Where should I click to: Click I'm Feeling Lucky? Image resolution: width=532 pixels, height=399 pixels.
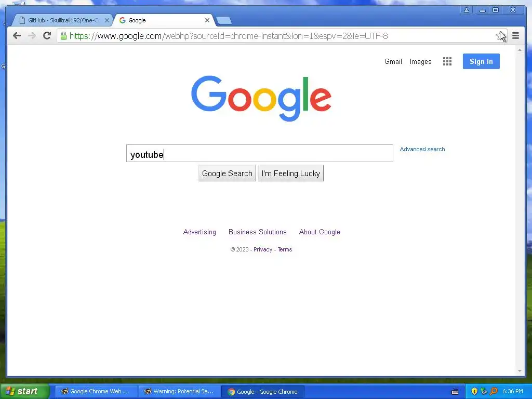291,174
